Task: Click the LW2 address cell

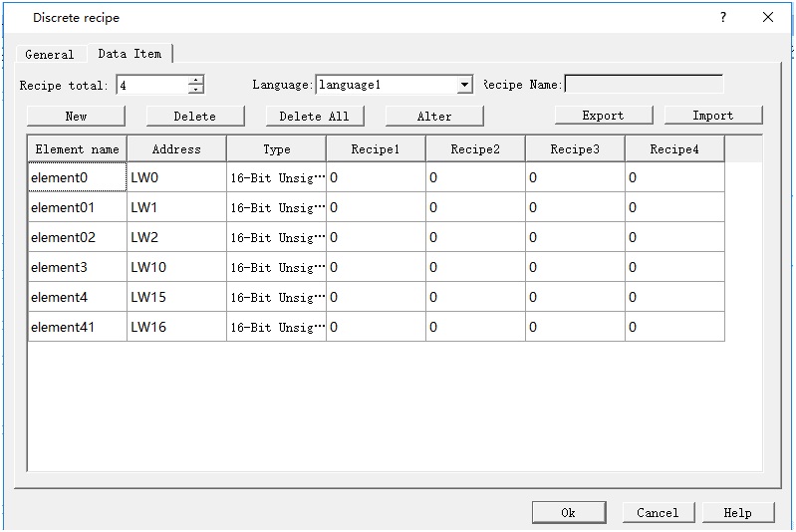Action: [x=176, y=237]
